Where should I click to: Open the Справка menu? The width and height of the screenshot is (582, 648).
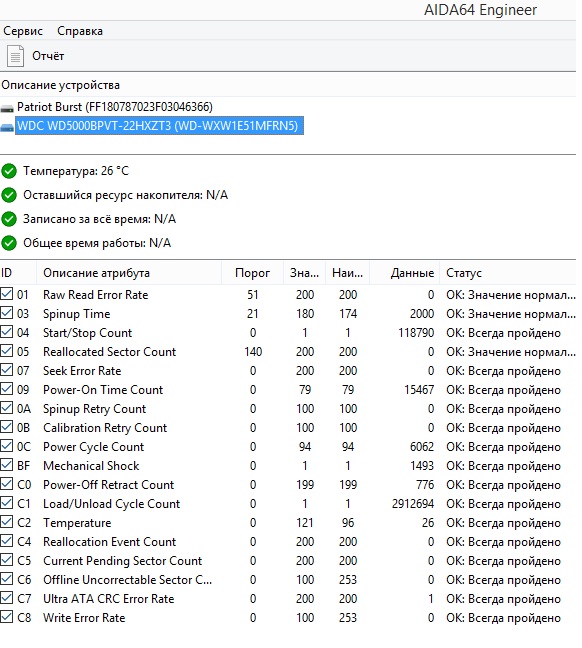80,31
